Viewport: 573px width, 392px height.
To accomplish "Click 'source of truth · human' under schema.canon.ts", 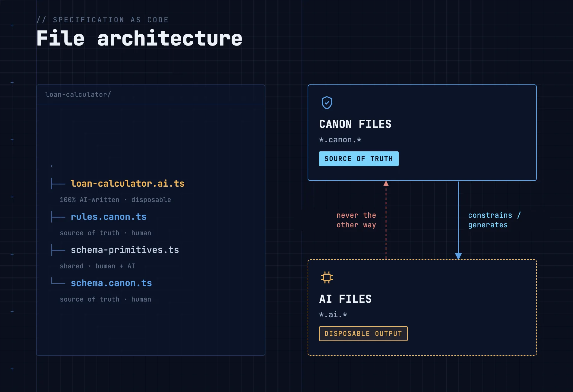I will (106, 299).
